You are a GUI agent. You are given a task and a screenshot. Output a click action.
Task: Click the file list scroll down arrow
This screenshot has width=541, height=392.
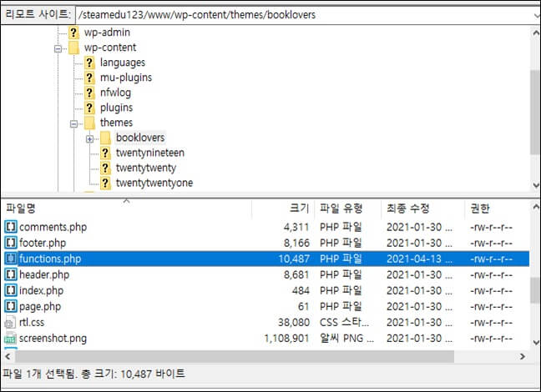536,342
